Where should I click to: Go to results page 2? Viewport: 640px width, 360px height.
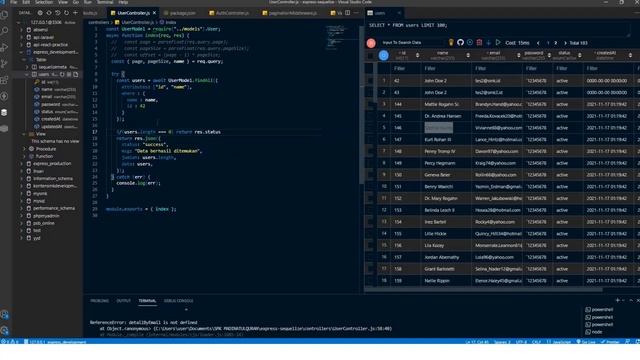click(556, 43)
